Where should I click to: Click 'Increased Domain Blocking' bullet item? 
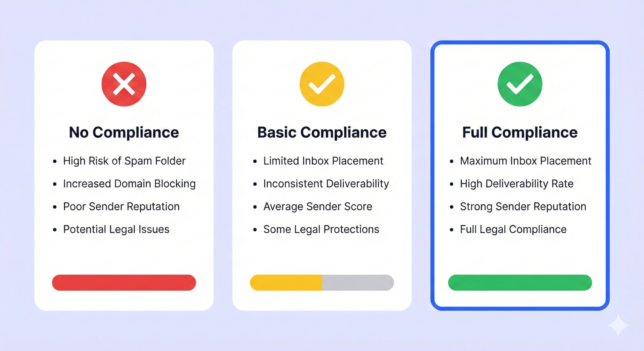point(129,184)
